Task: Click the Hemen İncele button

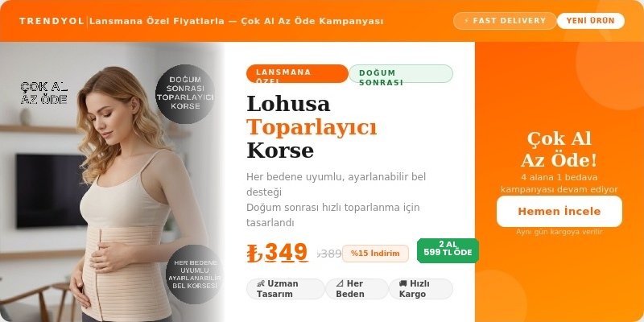Action: click(x=559, y=212)
